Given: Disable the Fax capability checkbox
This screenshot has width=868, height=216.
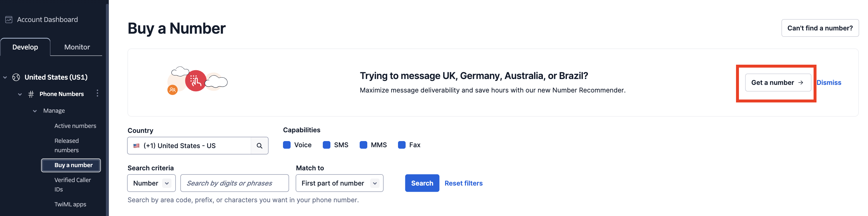Looking at the screenshot, I should pyautogui.click(x=402, y=145).
